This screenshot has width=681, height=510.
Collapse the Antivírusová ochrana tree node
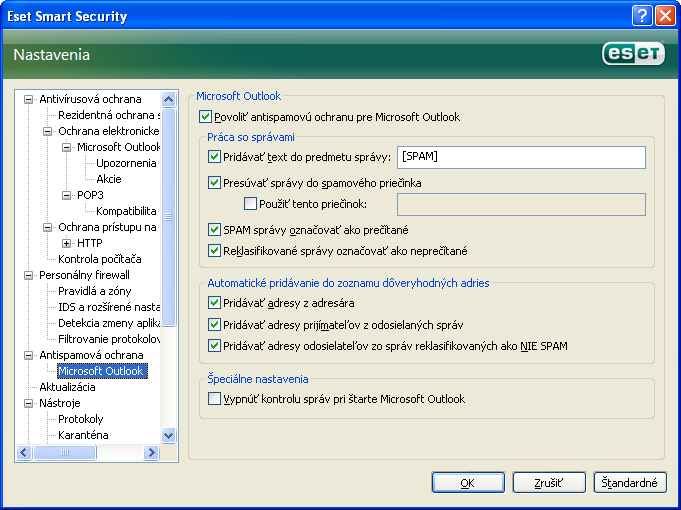click(28, 99)
